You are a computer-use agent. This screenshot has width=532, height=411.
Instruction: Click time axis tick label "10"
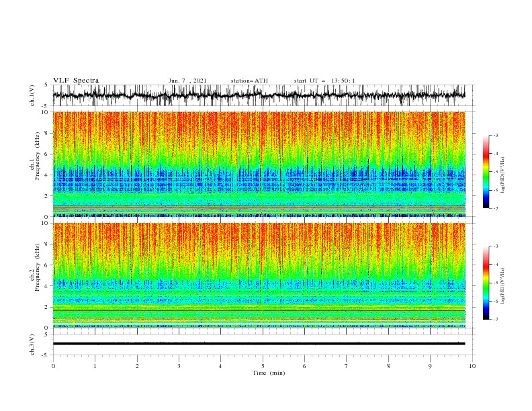pyautogui.click(x=472, y=366)
